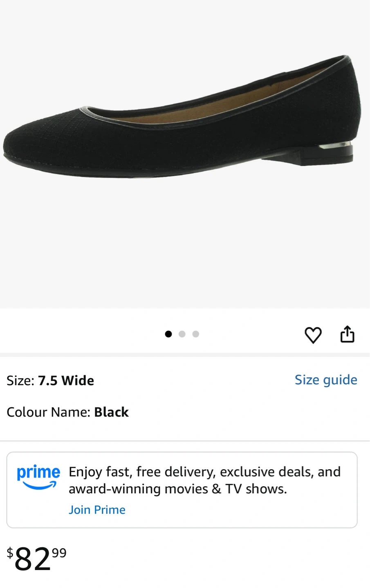Expand the Colour Name: Black option
370x588 pixels.
click(x=67, y=412)
